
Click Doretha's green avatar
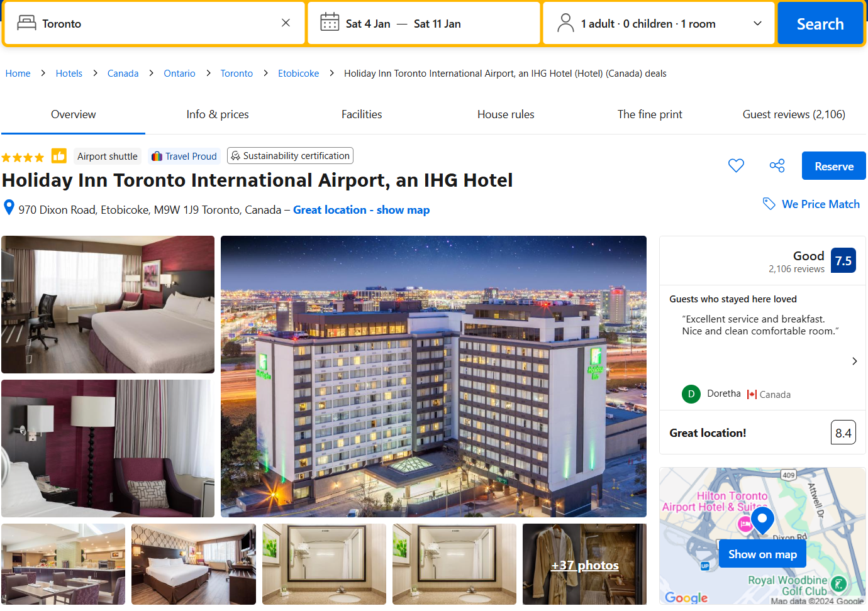(691, 394)
